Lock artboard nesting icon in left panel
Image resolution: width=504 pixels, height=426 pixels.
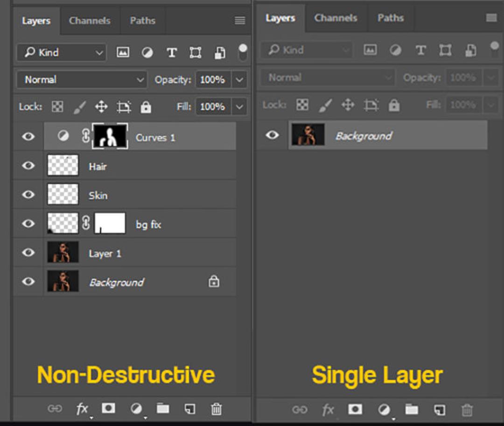pyautogui.click(x=124, y=107)
